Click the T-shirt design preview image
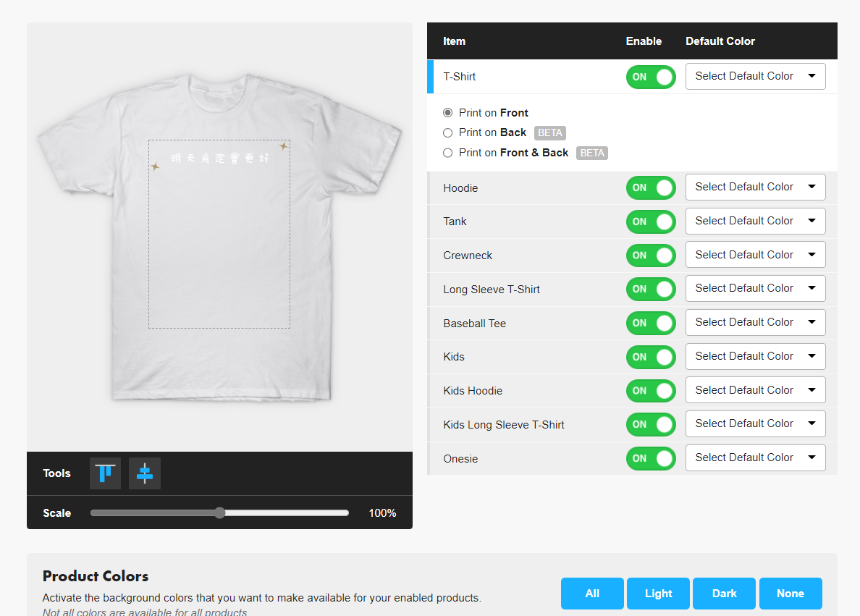 pyautogui.click(x=219, y=237)
